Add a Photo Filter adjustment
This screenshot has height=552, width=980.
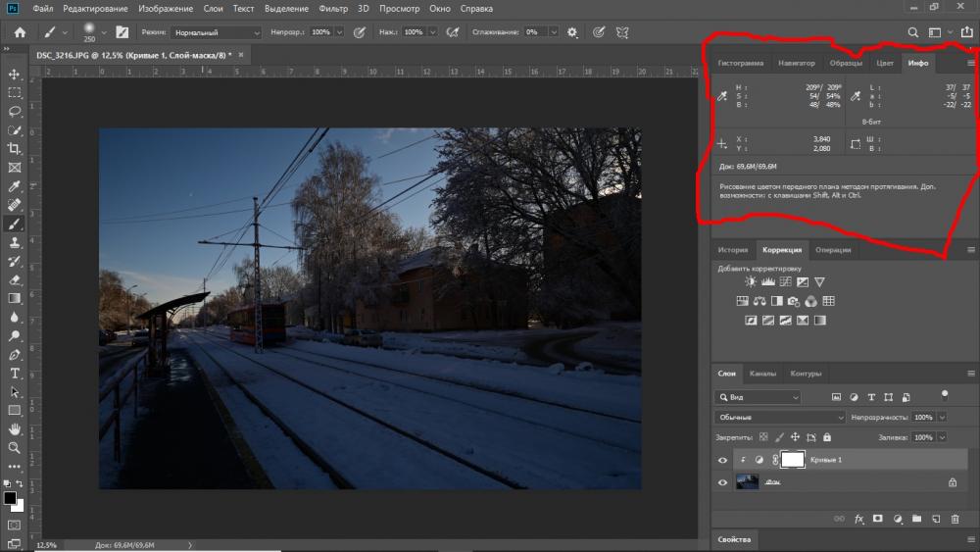[793, 301]
